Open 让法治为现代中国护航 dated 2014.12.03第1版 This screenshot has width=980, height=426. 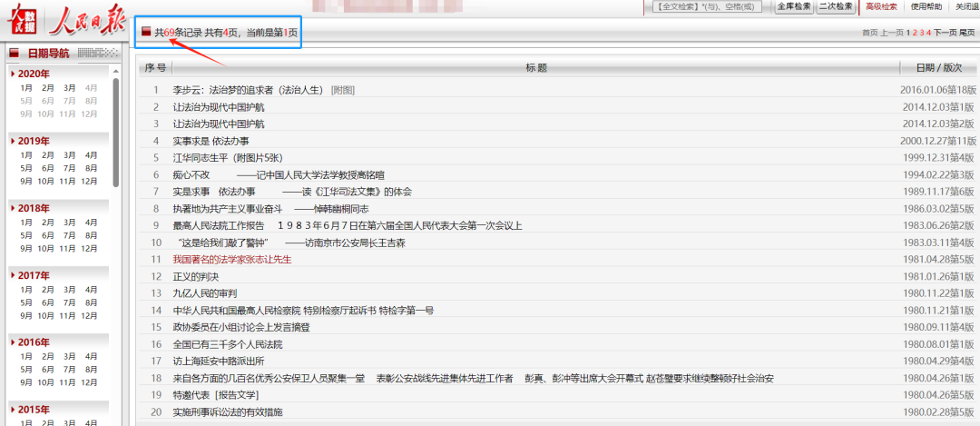click(218, 107)
